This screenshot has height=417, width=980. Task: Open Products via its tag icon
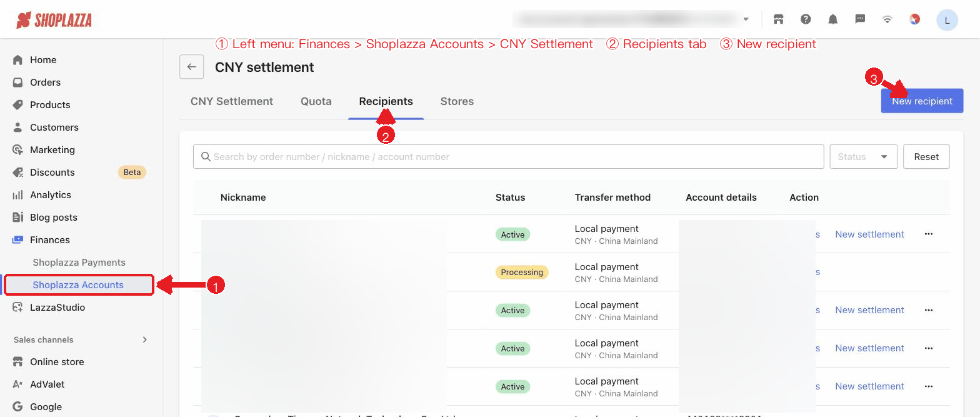(17, 105)
